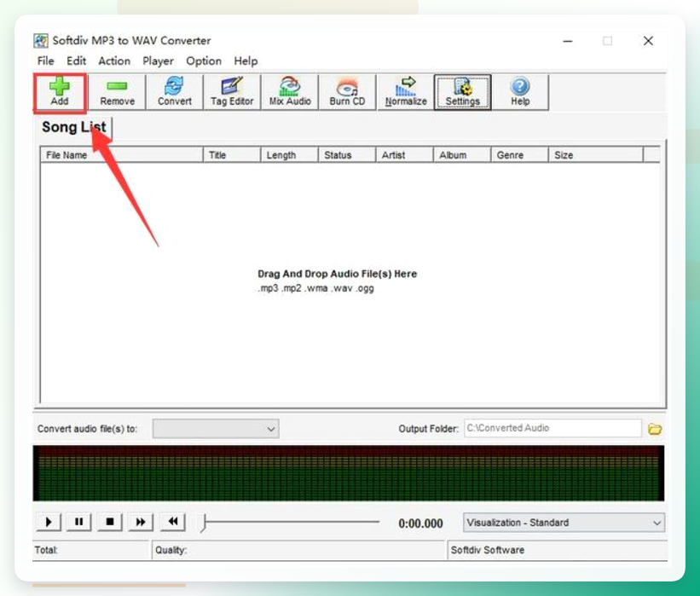Click the Softdiv app icon in title bar
The width and height of the screenshot is (700, 596).
click(x=41, y=41)
